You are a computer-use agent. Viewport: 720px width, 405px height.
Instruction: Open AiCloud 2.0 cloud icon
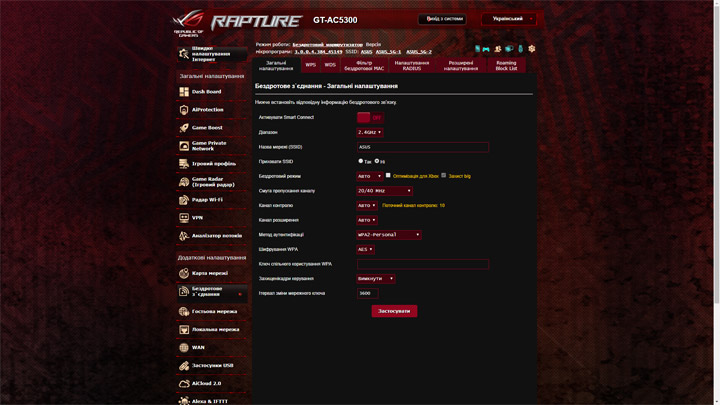[184, 383]
